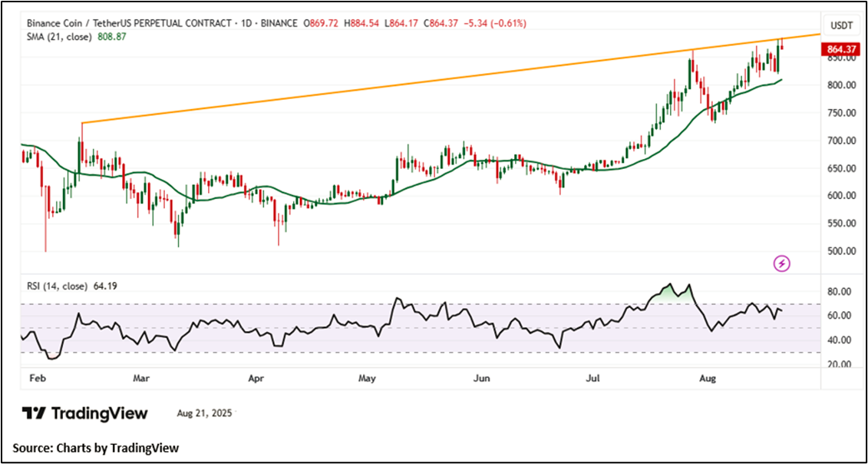This screenshot has height=464, width=868.
Task: Click the 80.00 RSI axis label
Action: point(837,292)
